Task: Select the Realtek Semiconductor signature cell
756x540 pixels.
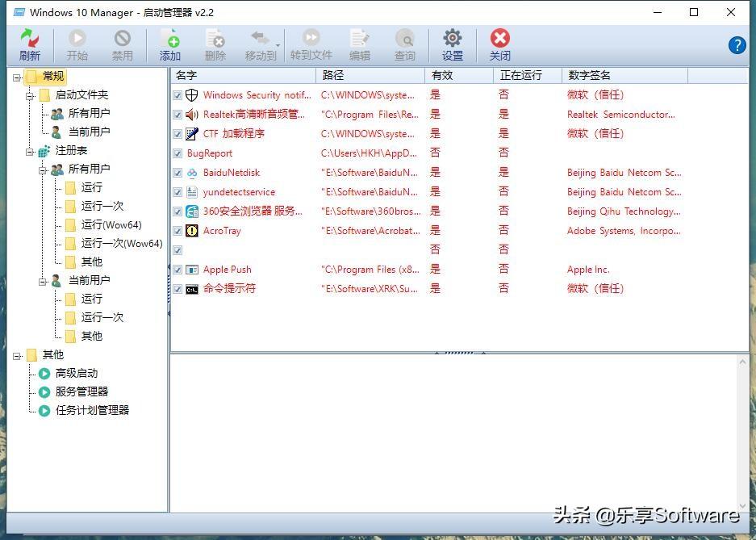Action: click(x=621, y=115)
